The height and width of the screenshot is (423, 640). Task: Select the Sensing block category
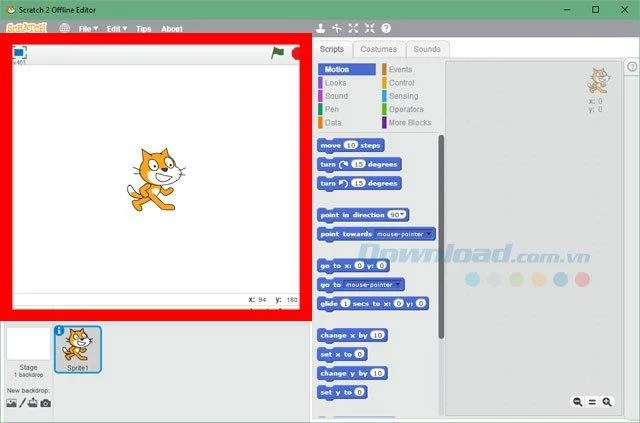pyautogui.click(x=400, y=96)
